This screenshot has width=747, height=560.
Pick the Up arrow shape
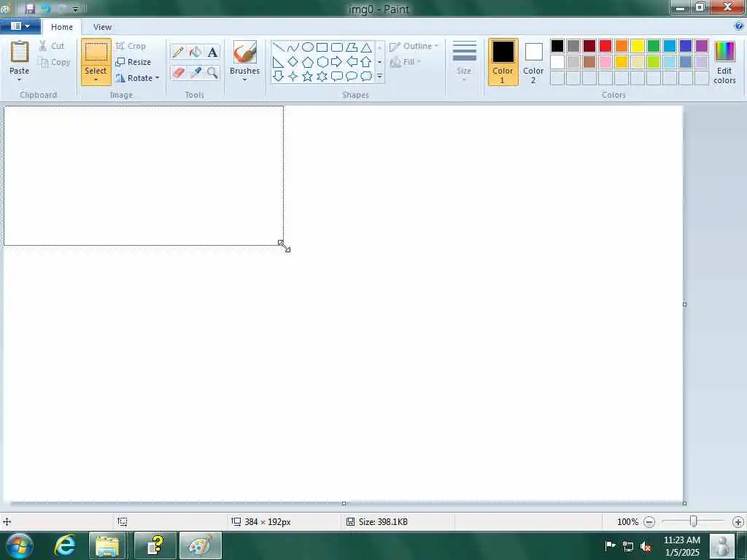[366, 62]
